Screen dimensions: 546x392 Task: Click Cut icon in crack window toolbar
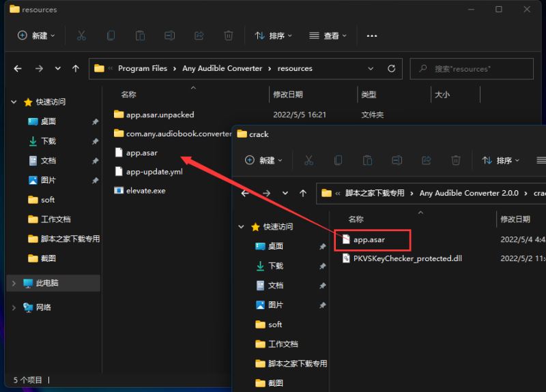308,160
